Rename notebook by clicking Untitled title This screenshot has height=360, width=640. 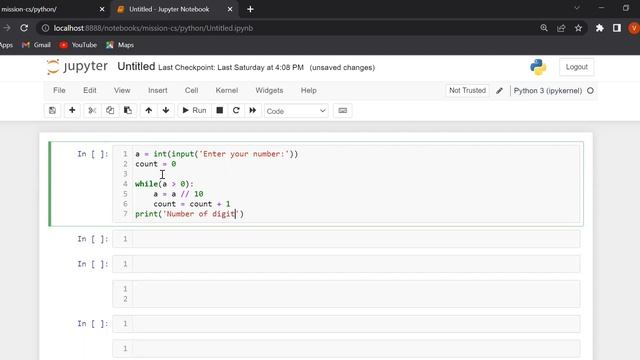[x=136, y=67]
